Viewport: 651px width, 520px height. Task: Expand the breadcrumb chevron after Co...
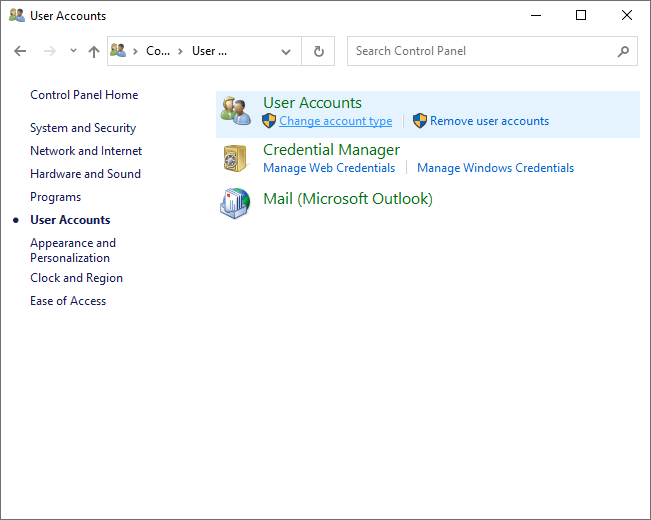tap(178, 51)
